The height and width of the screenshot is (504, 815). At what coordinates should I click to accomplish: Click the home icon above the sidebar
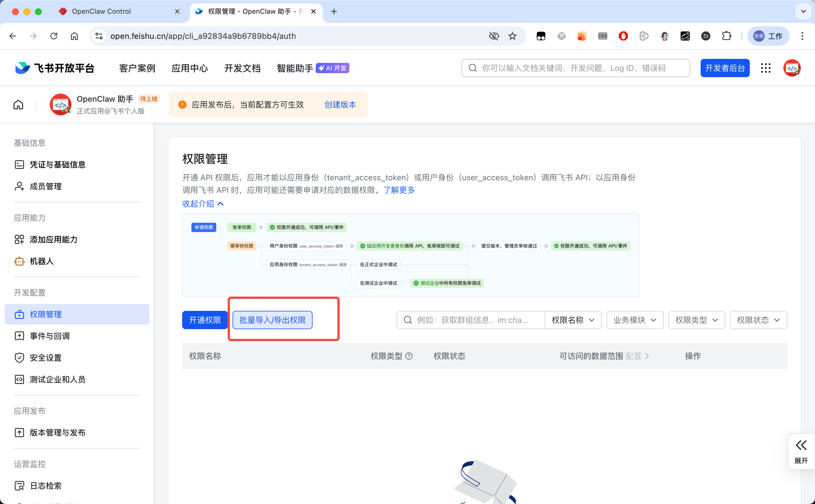18,104
